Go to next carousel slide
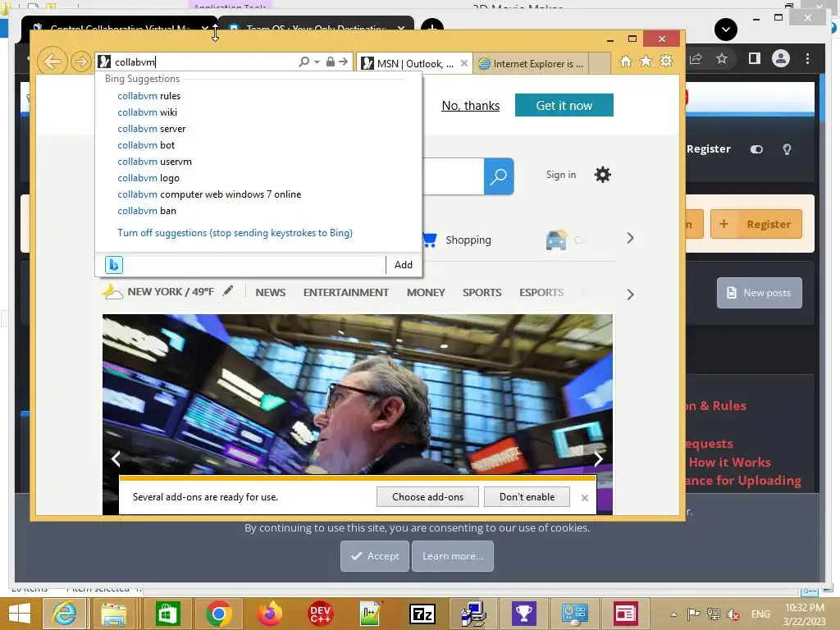Viewport: 840px width, 630px height. [x=598, y=459]
